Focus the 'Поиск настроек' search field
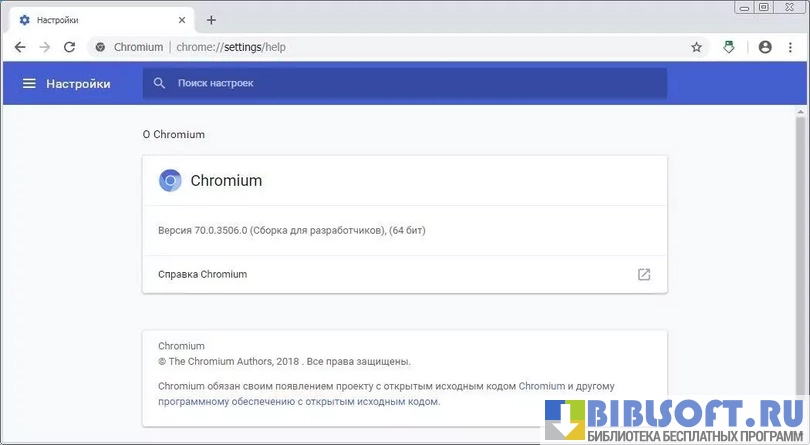Screen dimensions: 810x445 point(400,84)
